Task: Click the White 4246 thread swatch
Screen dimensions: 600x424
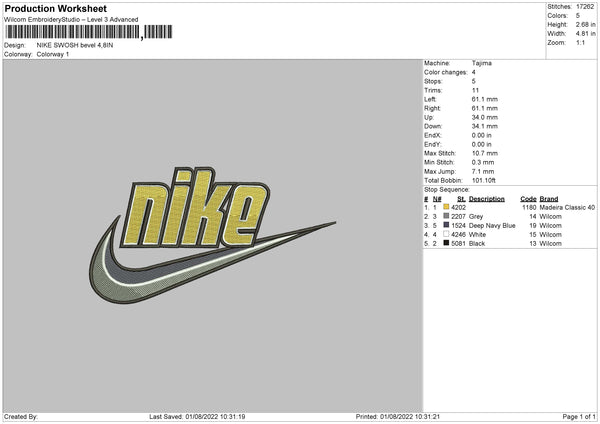Action: click(x=446, y=234)
